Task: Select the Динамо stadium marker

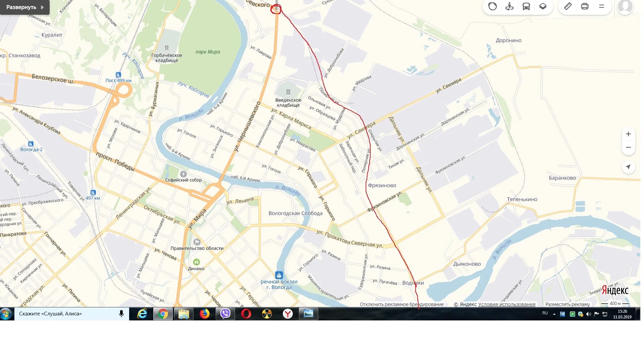Action: tap(196, 262)
